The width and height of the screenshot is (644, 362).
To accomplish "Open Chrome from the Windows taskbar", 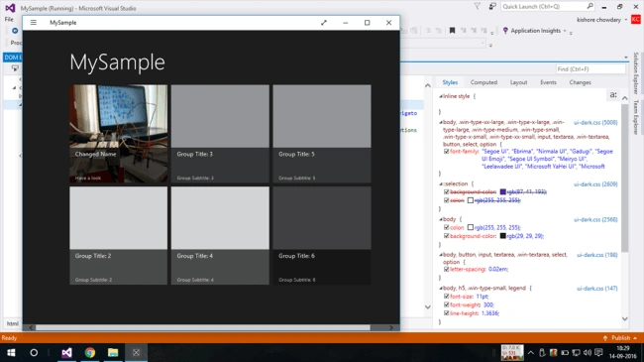I will click(x=90, y=352).
